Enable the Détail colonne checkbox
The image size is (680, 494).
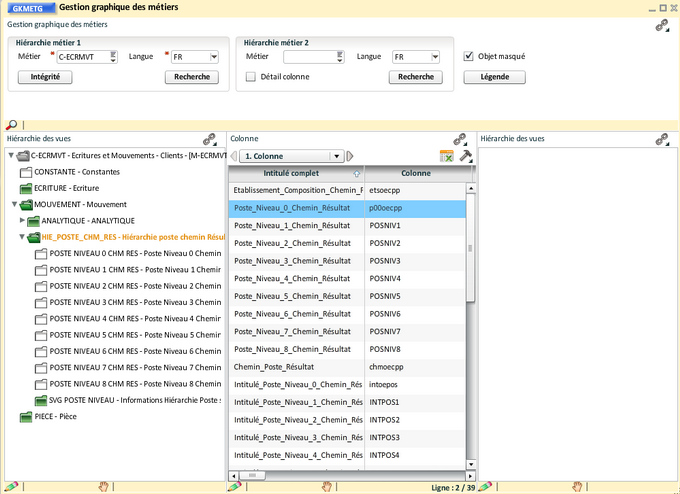(x=251, y=77)
